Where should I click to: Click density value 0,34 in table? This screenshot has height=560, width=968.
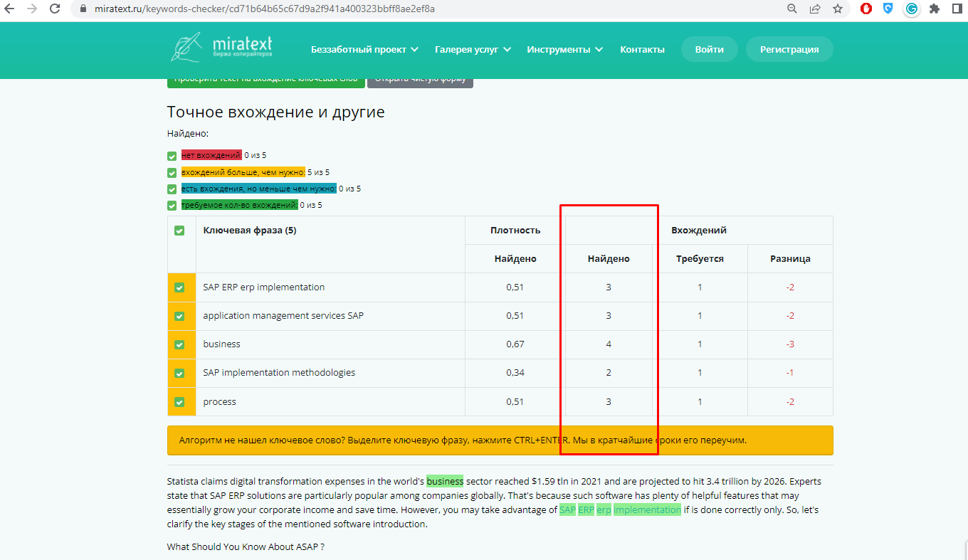point(515,373)
